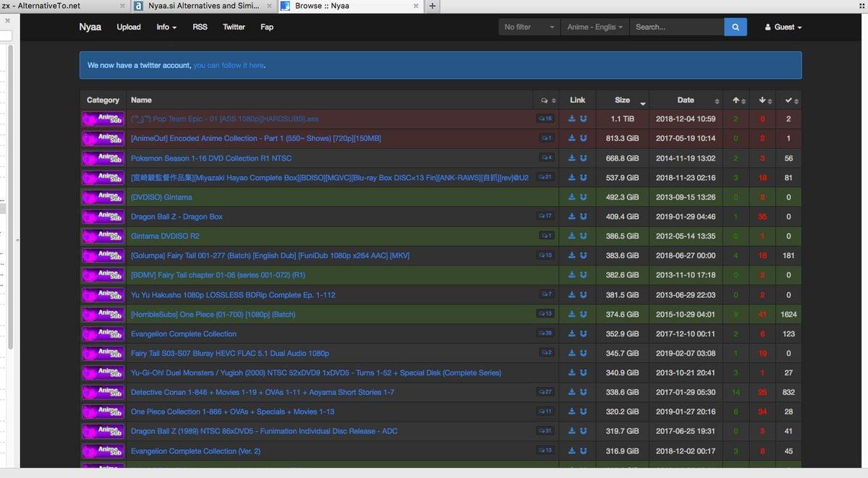Open Dragon Ball Z - Dragon Box torrent page
The height and width of the screenshot is (478, 868).
(176, 216)
